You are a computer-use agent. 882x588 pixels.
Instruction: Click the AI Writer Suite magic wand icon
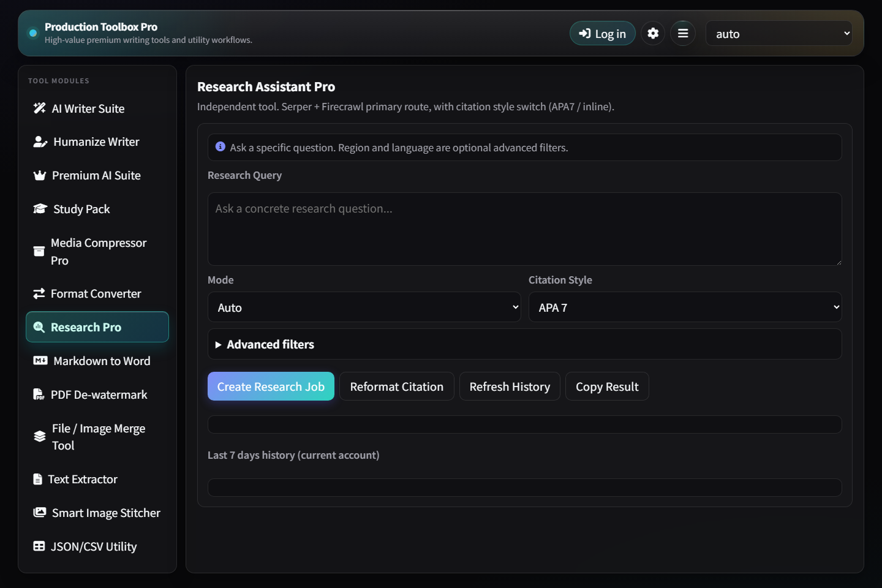40,108
